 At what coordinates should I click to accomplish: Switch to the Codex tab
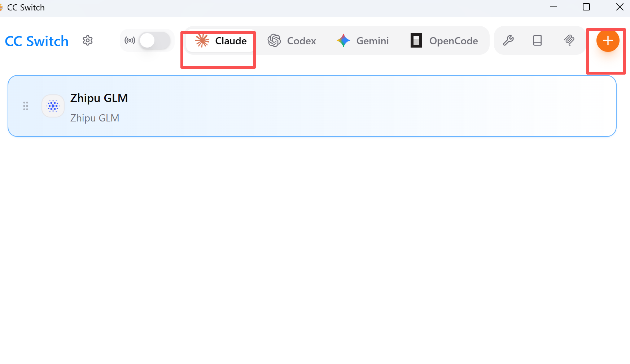(x=292, y=41)
